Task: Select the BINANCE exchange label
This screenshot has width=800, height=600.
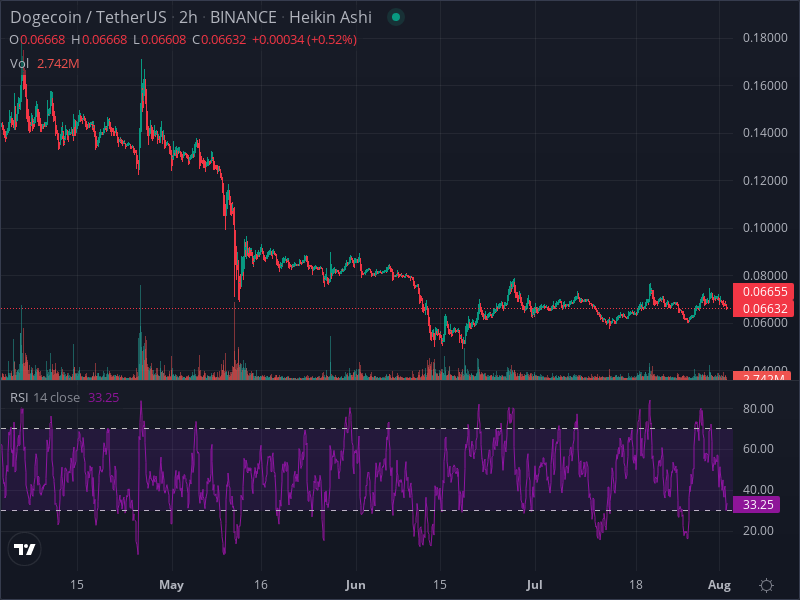Action: (243, 17)
